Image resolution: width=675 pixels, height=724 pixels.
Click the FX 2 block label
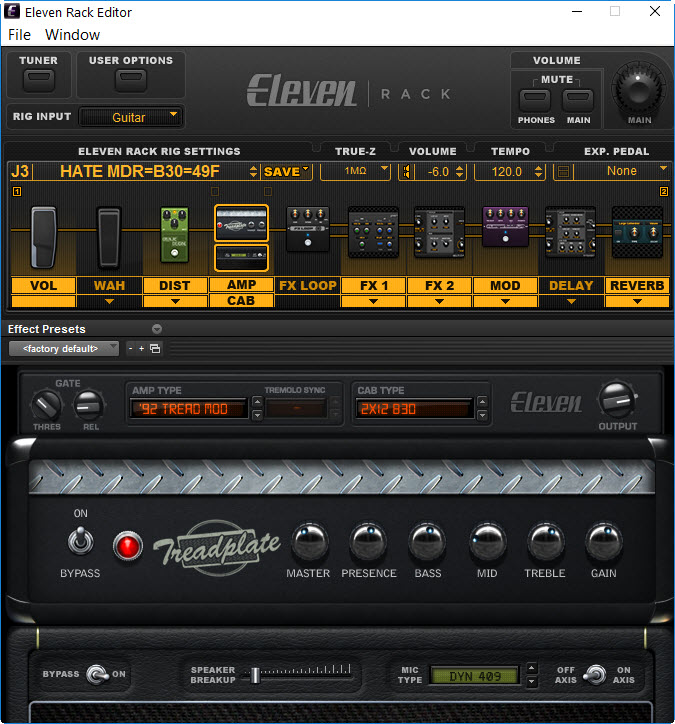tap(440, 286)
